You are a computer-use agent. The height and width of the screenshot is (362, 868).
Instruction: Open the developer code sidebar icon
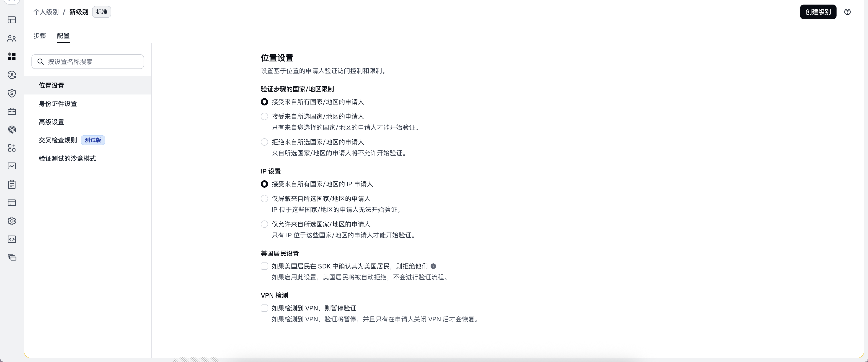pyautogui.click(x=12, y=239)
